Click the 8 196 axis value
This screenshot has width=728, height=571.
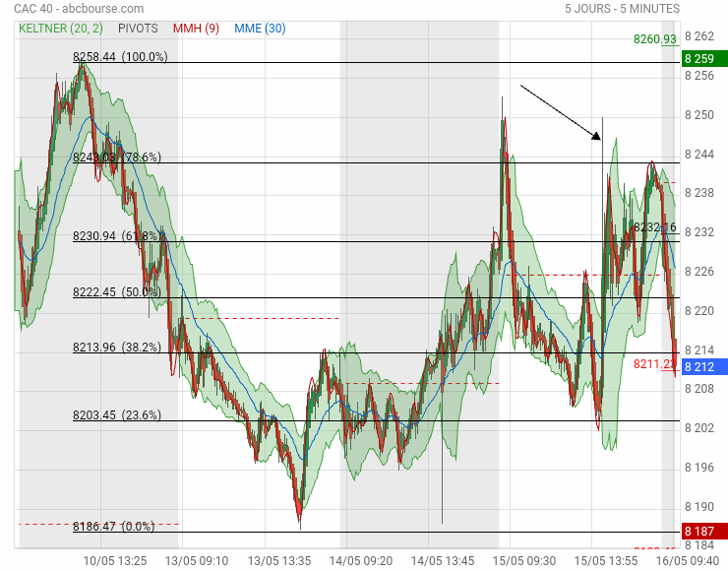point(699,467)
